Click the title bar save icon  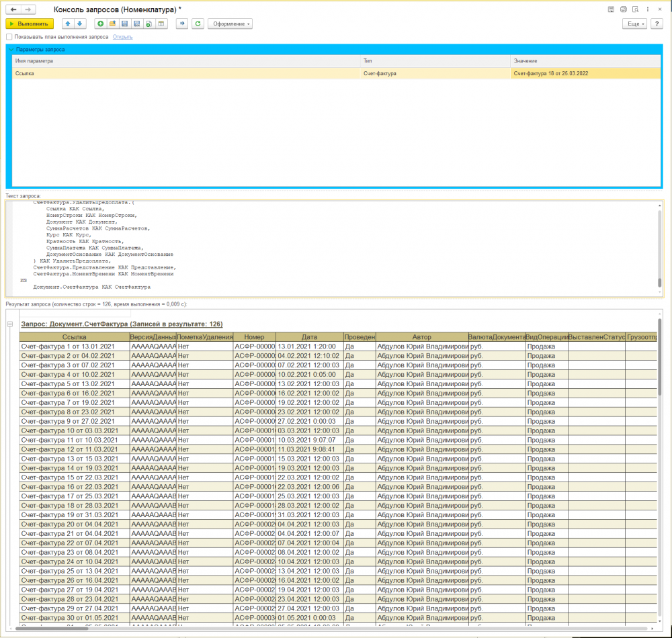(x=611, y=9)
